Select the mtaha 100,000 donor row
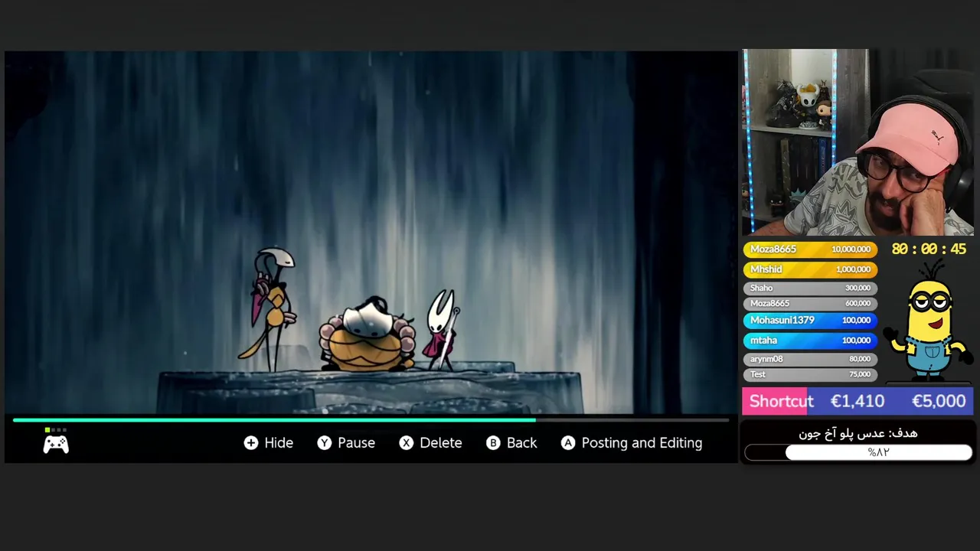Screen dimensions: 980x551 (810, 341)
